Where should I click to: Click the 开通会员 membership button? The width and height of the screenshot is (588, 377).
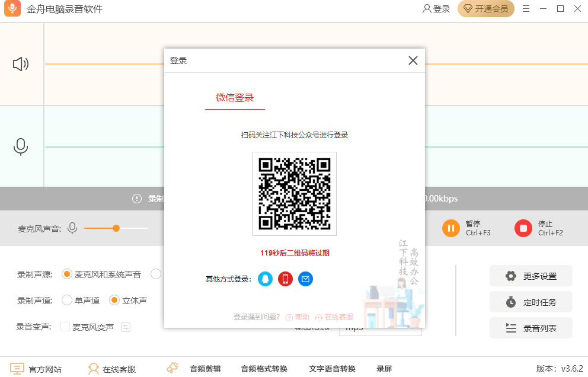(x=485, y=9)
